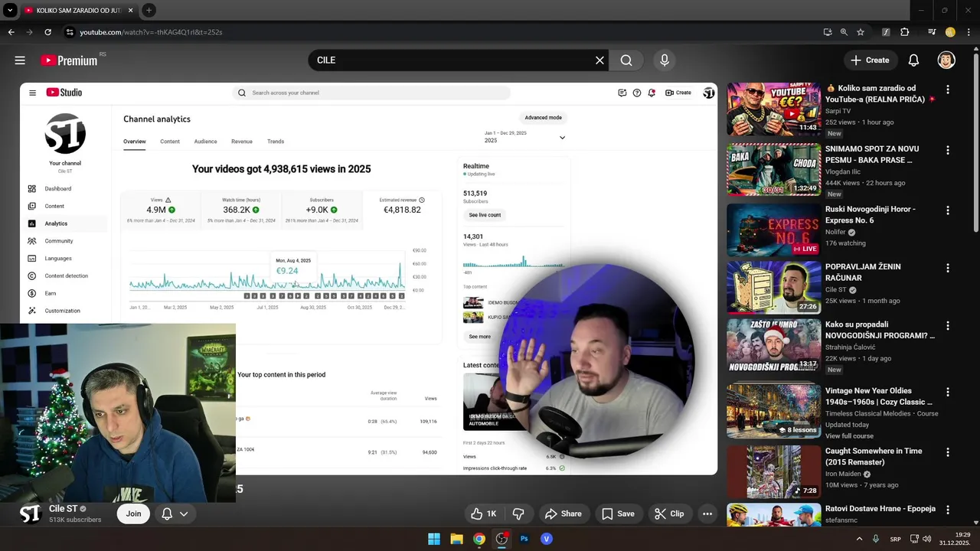Open options for Kako su propadali video

coord(948,326)
